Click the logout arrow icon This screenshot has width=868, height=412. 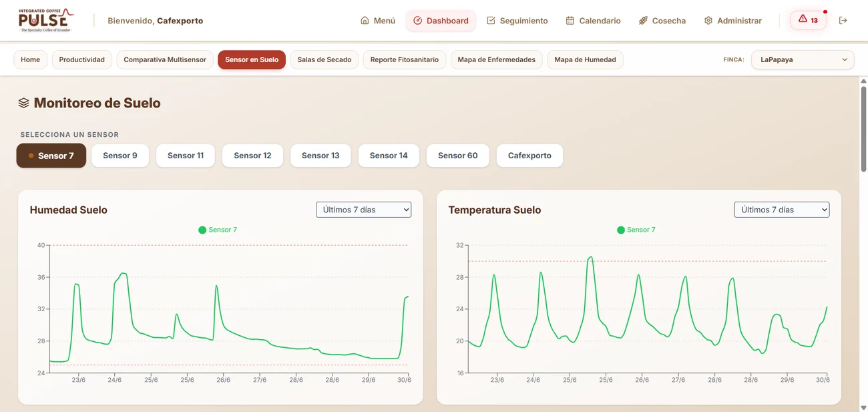[x=843, y=21]
